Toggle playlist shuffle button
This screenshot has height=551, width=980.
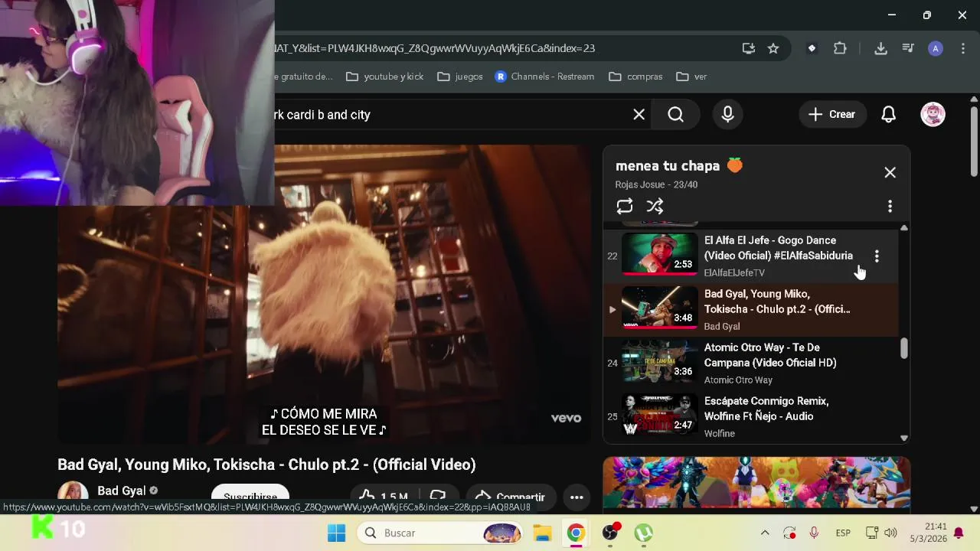tap(655, 207)
